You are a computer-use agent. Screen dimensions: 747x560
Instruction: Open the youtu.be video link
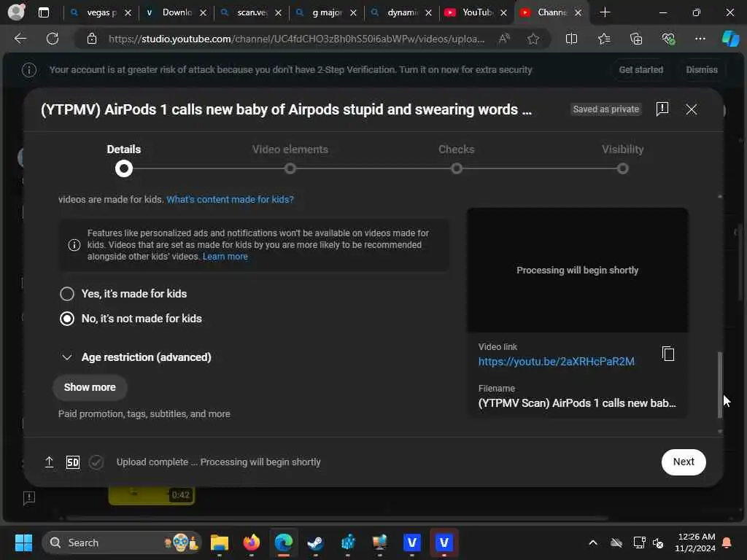tap(556, 362)
